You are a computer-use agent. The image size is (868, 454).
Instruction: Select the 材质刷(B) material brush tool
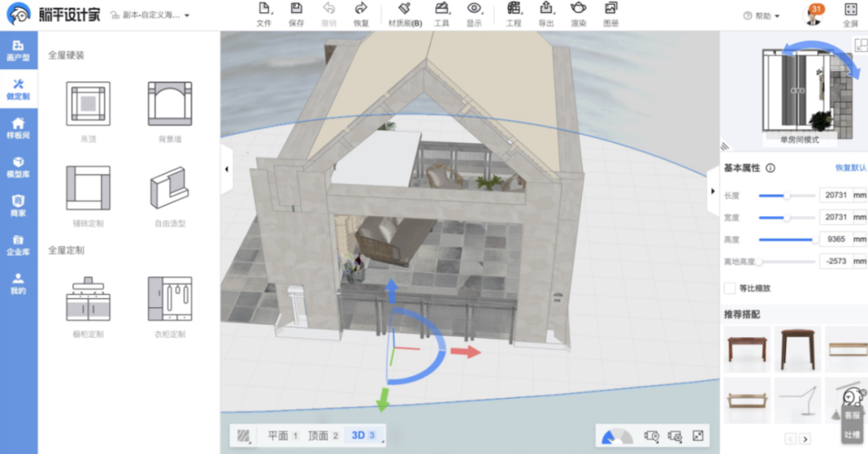(405, 14)
